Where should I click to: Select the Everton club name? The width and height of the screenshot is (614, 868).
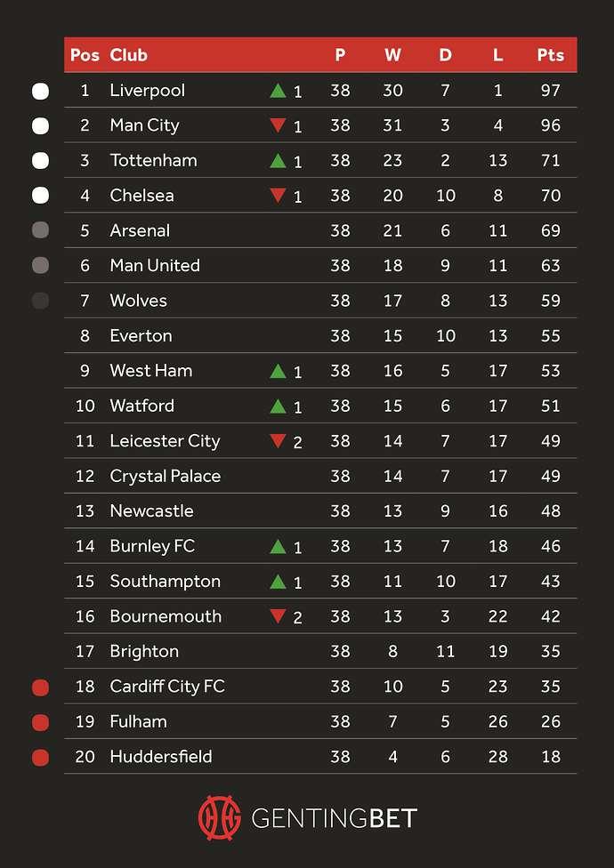[141, 336]
